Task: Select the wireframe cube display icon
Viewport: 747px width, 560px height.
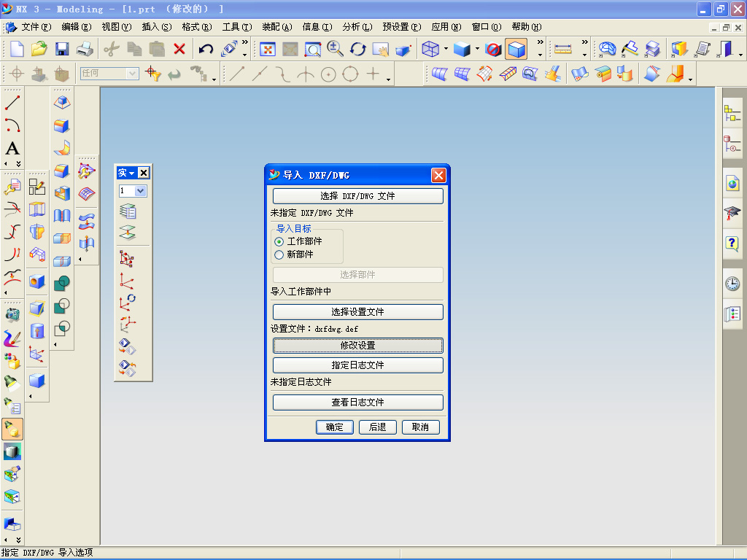Action: click(x=430, y=49)
